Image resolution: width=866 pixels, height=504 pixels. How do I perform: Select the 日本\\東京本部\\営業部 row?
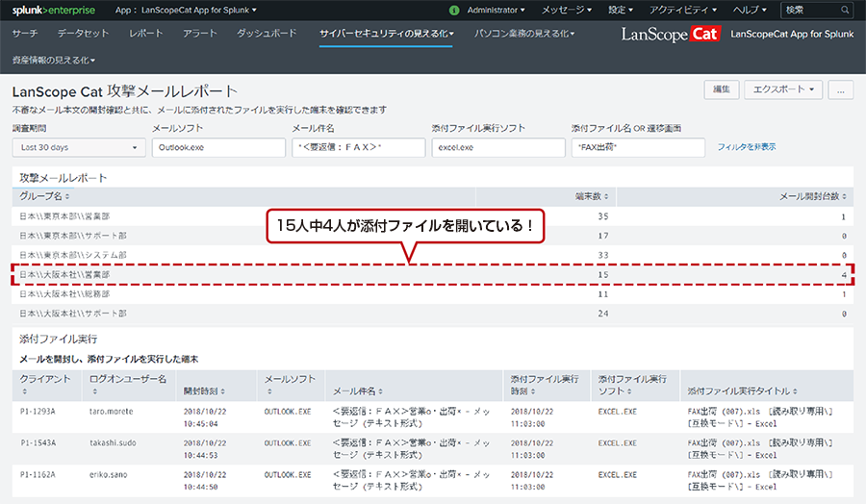[432, 216]
